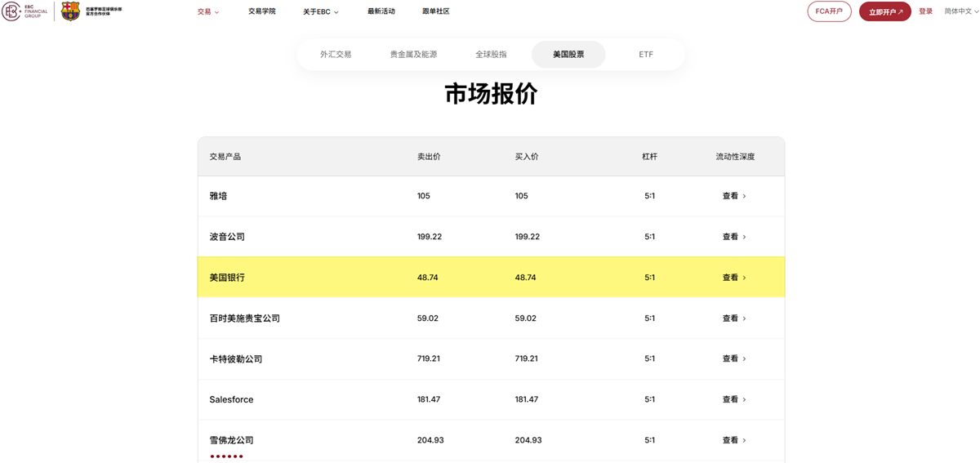Click the 雪佛龙公司 product name
The image size is (980, 463).
click(231, 440)
